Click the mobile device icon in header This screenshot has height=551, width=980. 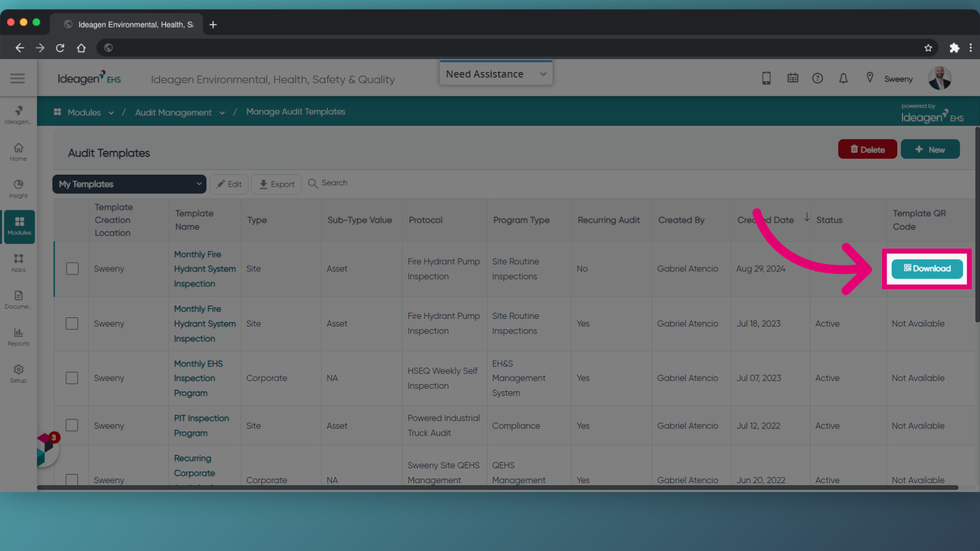click(766, 78)
